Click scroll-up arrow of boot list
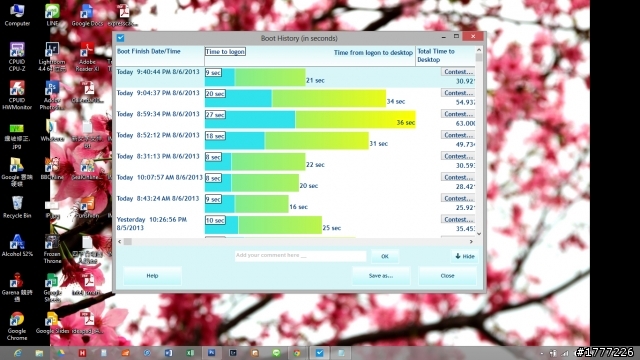The height and width of the screenshot is (360, 640). point(479,49)
